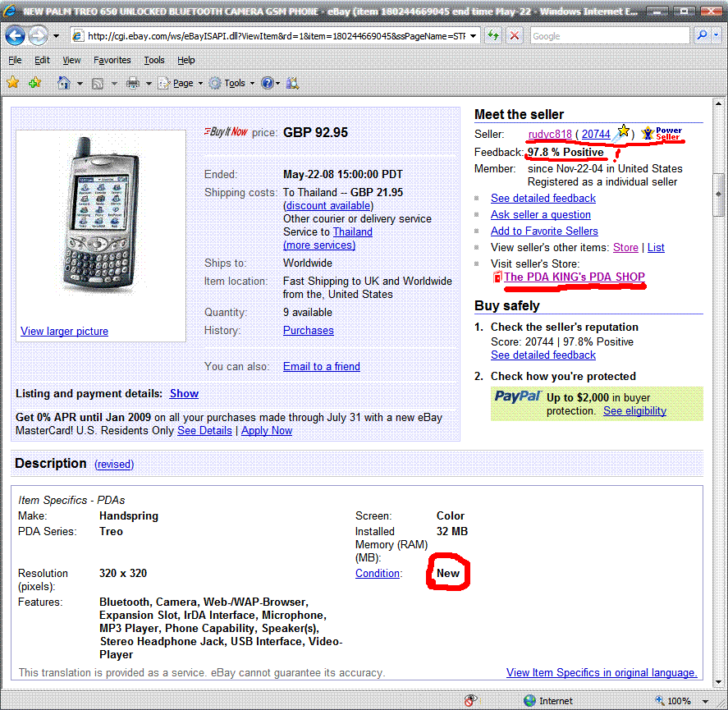
Task: Expand the Home button dropdown arrow
Action: coord(80,84)
